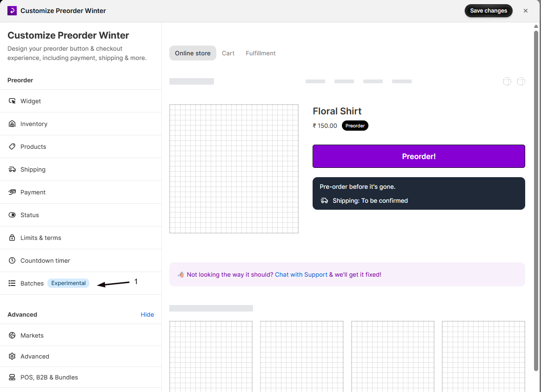Click the first related product thumbnail

[x=211, y=356]
